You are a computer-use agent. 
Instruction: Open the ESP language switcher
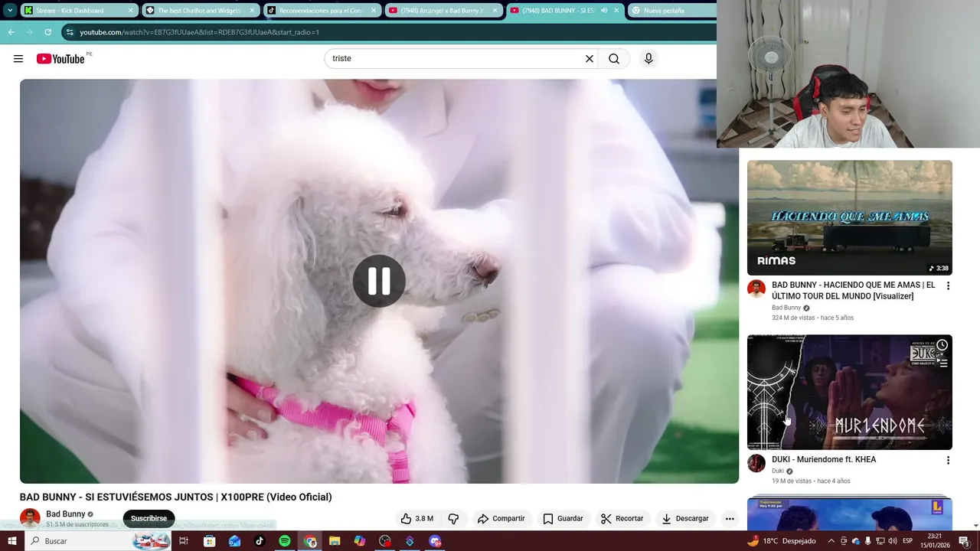[907, 541]
